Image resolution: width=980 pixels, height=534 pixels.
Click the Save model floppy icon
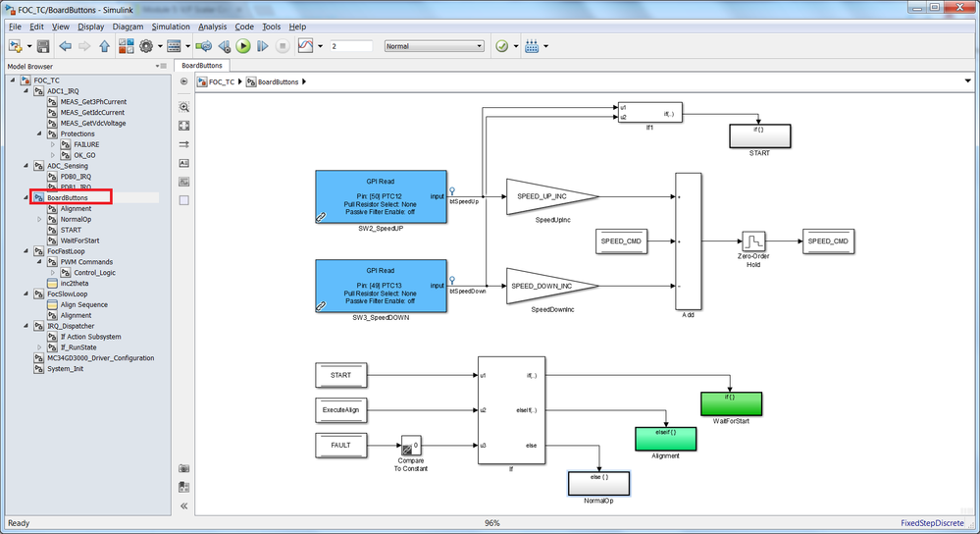[x=43, y=46]
